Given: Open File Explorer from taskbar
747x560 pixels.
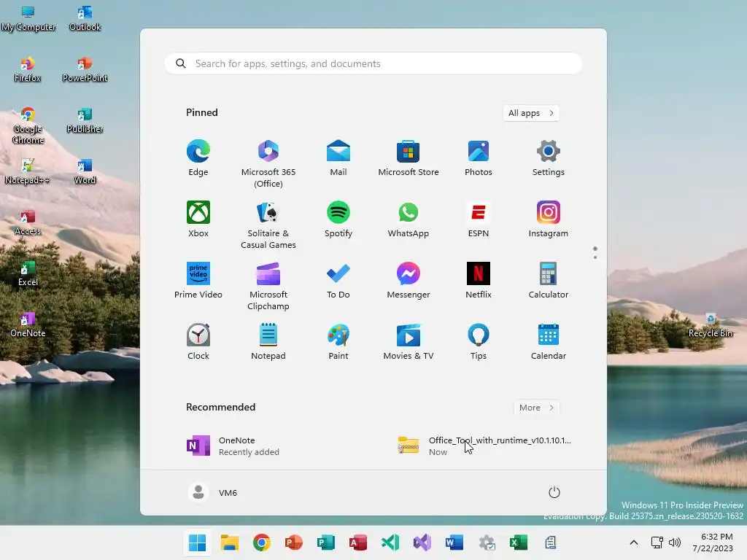Looking at the screenshot, I should point(230,542).
